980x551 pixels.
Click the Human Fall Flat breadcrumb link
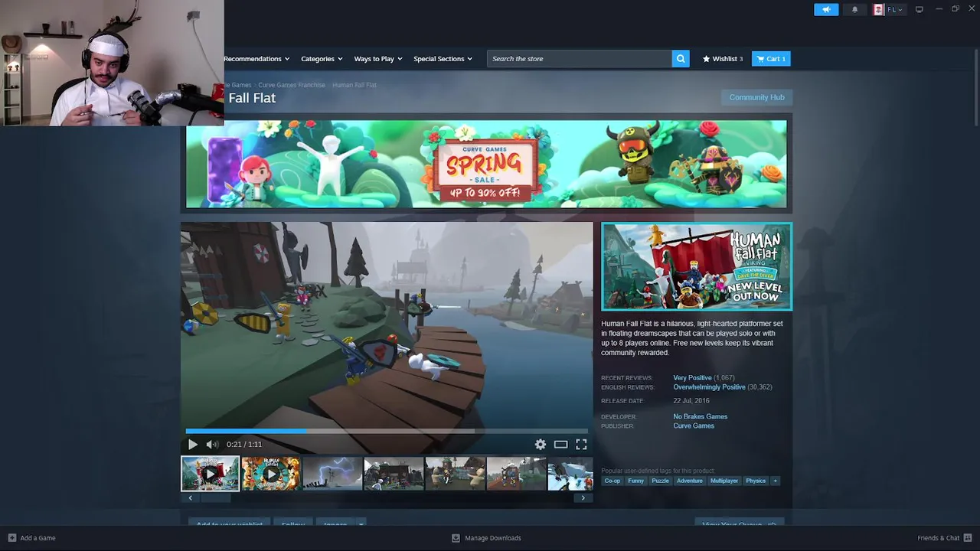pos(354,85)
